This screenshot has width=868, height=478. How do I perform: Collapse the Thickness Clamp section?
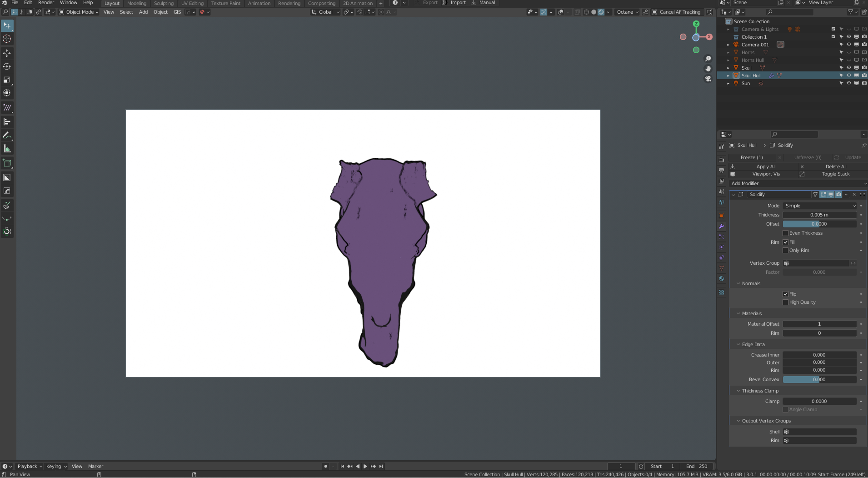(x=738, y=391)
